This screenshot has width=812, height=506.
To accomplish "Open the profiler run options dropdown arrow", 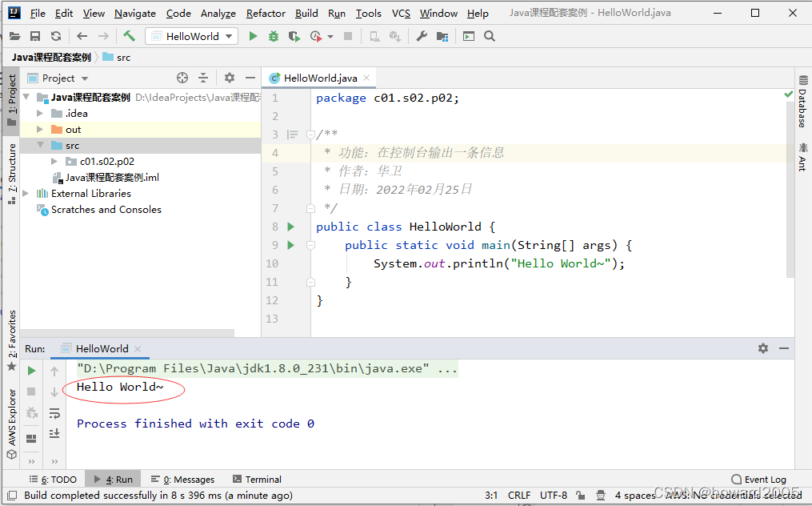I will tap(330, 36).
